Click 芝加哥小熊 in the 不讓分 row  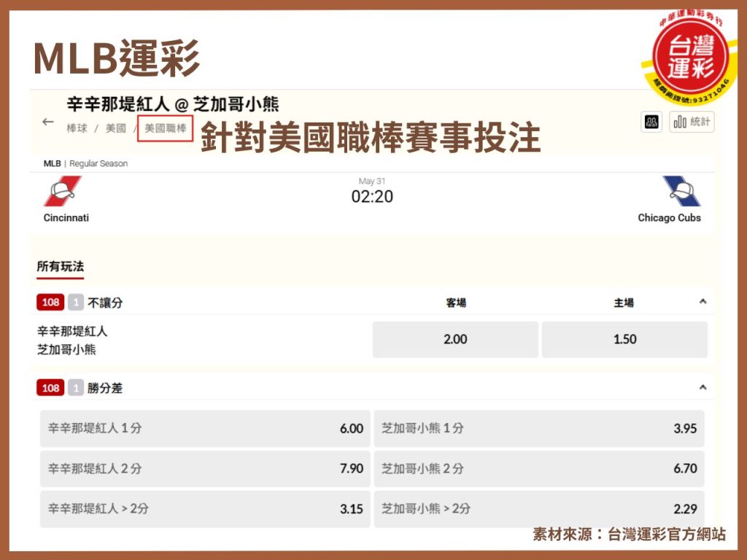[66, 349]
